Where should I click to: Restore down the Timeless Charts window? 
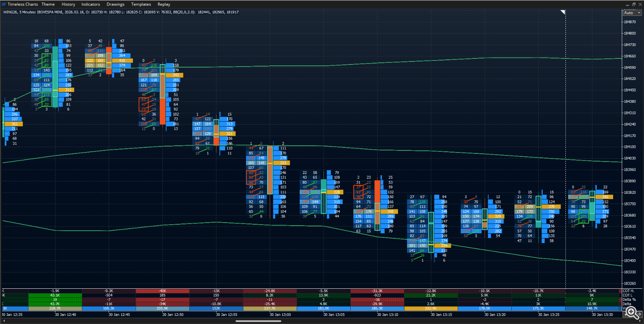(x=633, y=4)
